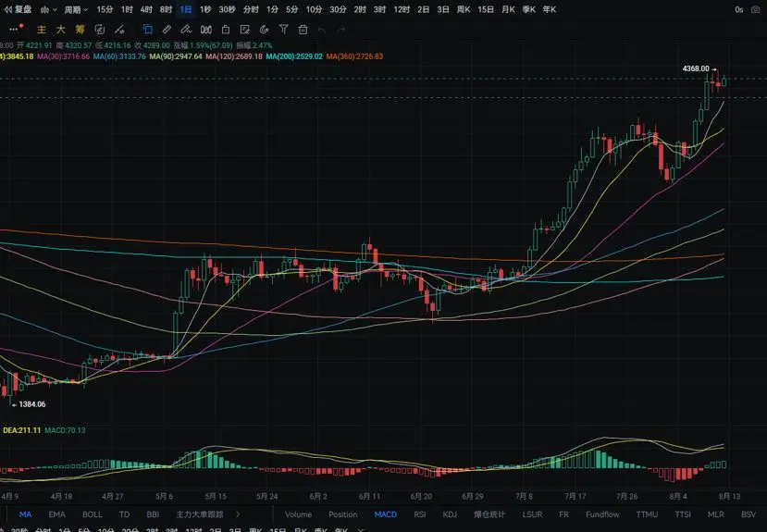767x532 pixels.
Task: Show the 爆仓统计 liquidation stats indicator
Action: 489,514
